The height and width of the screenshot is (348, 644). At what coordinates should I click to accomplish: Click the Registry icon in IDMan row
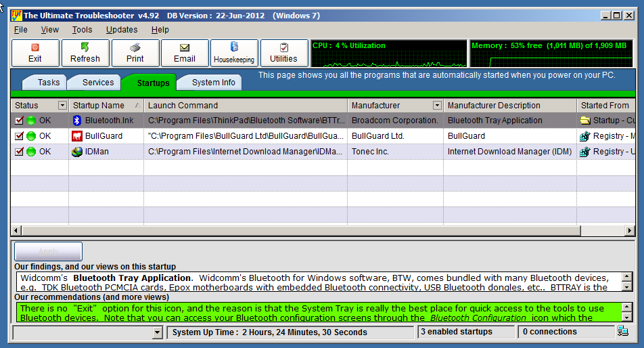click(x=585, y=152)
